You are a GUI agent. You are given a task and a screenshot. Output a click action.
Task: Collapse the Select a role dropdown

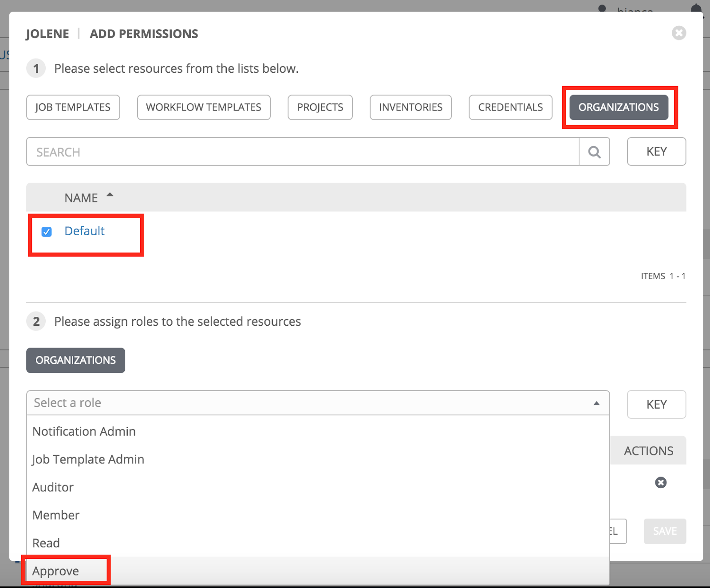597,403
